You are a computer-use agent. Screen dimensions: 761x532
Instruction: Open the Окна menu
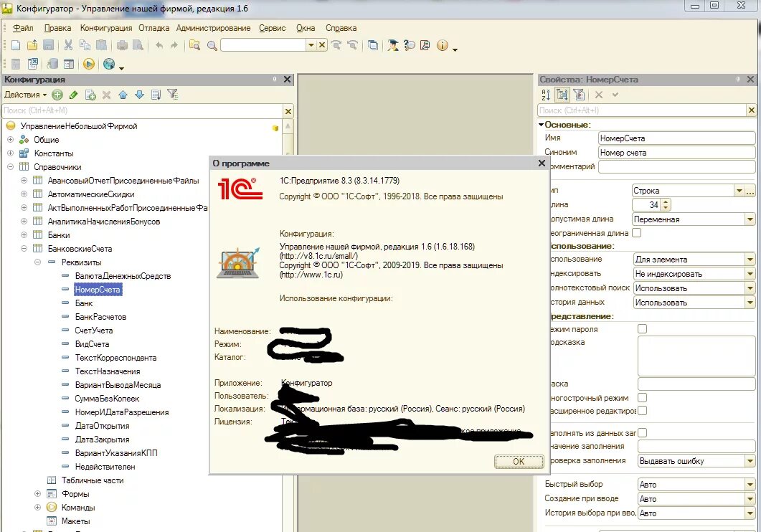(x=306, y=28)
